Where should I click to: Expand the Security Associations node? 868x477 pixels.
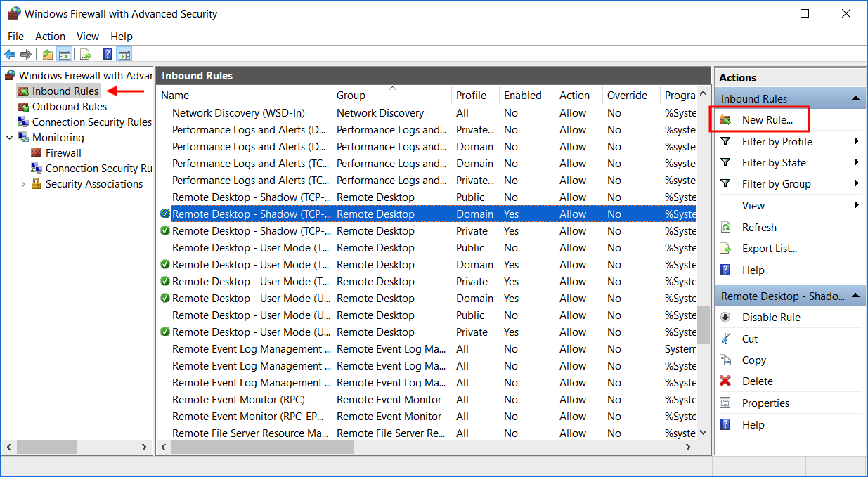[x=23, y=184]
